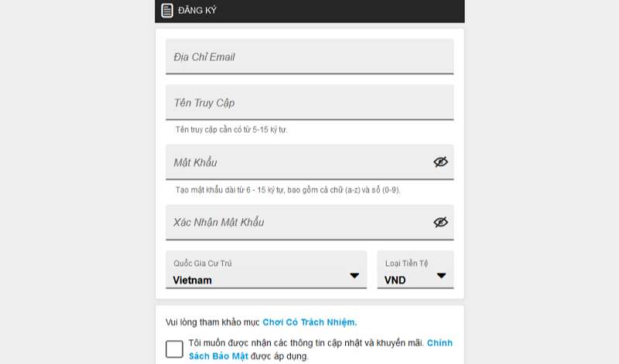Screen dimensions: 619x364
Task: Show password in Mật Khẩu field
Action: pos(440,162)
